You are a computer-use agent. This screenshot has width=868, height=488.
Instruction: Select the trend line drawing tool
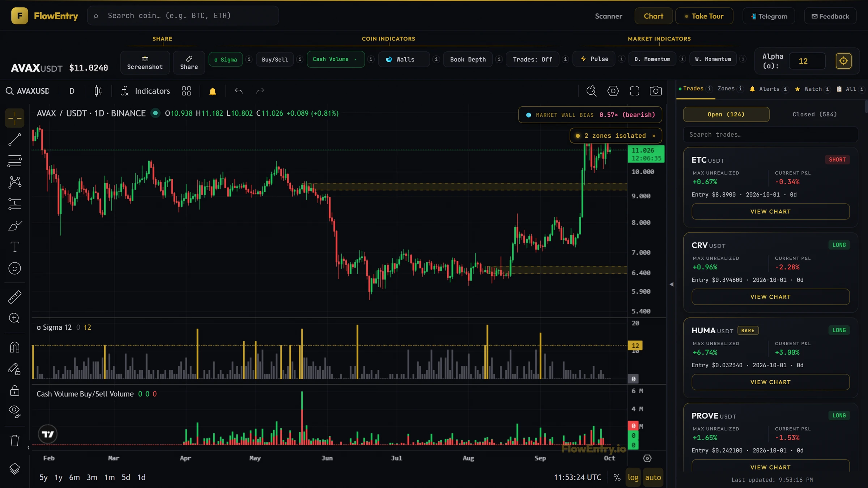(x=14, y=140)
